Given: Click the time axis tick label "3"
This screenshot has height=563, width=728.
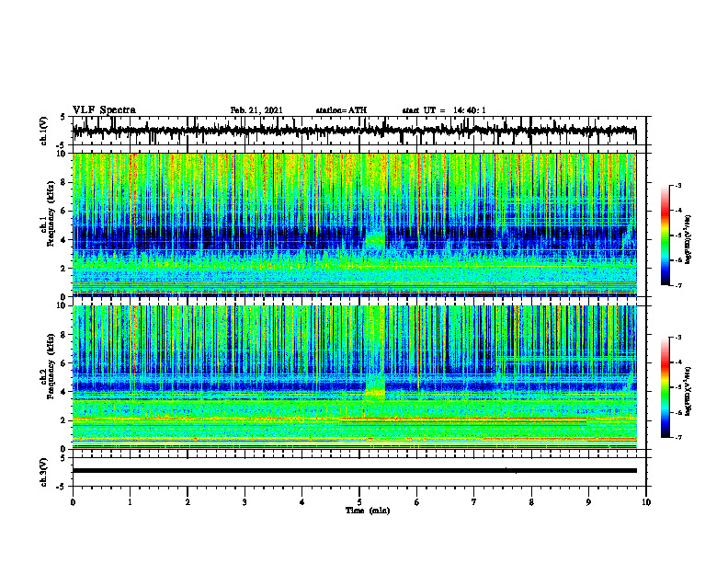Looking at the screenshot, I should [x=245, y=502].
